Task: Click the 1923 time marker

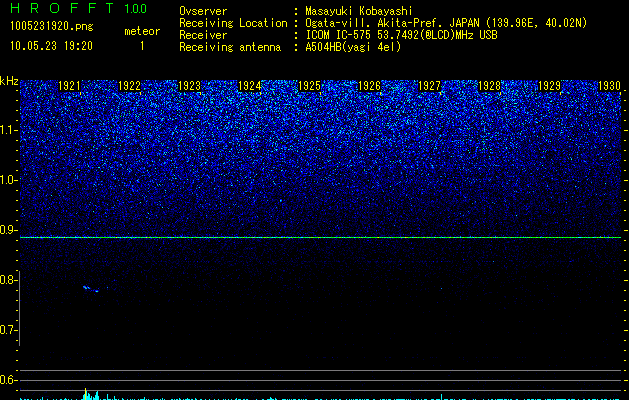Action: click(189, 86)
